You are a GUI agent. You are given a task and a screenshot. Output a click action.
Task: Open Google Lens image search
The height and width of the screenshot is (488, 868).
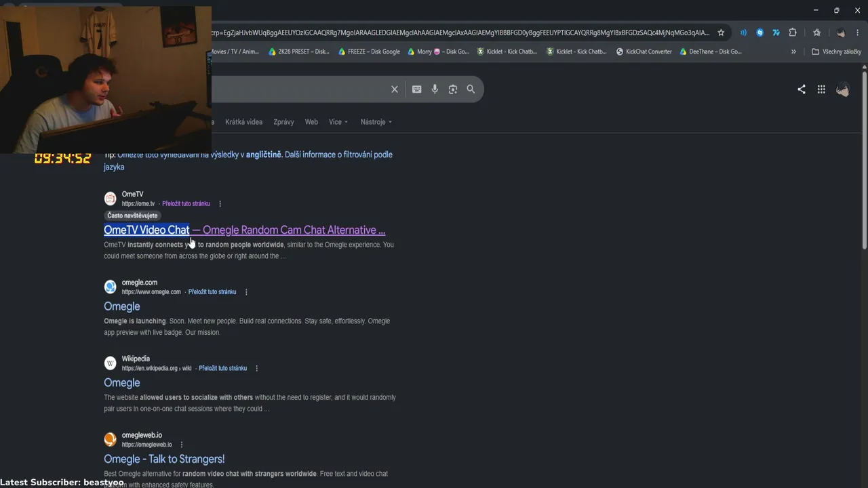(453, 89)
